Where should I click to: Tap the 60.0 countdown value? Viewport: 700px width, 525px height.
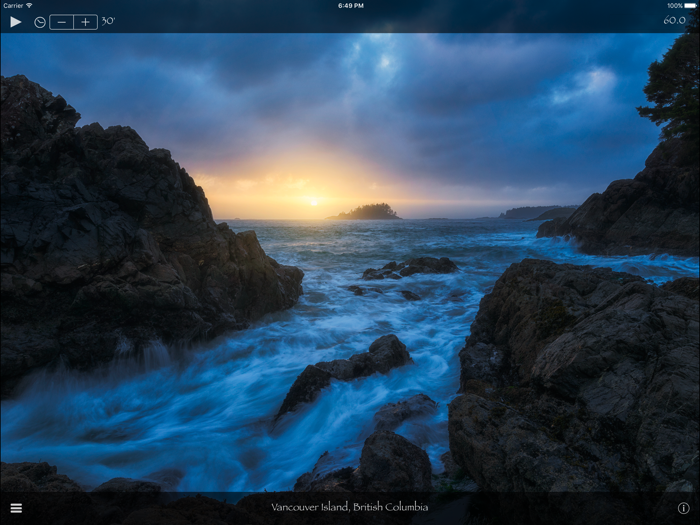point(674,20)
